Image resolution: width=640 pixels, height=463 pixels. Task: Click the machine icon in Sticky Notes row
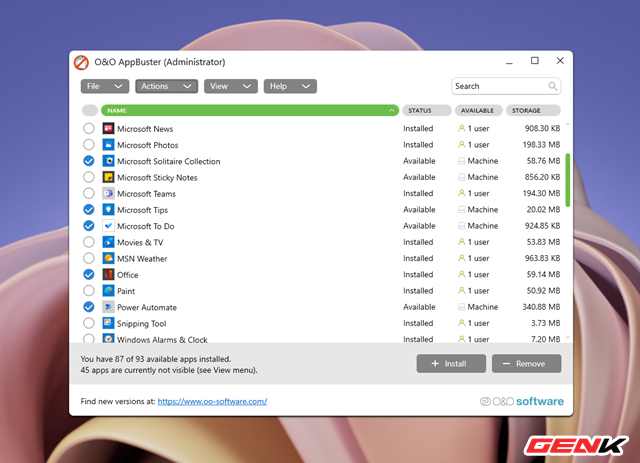462,177
